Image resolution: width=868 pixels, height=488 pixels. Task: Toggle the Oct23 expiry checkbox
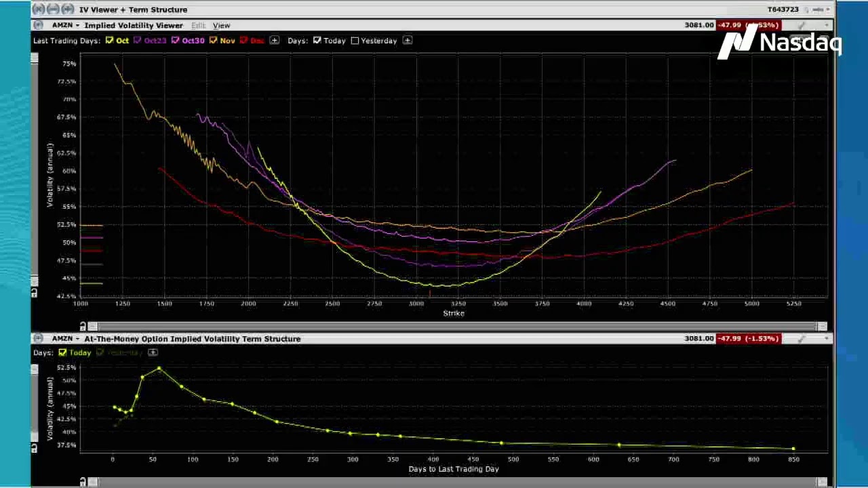pyautogui.click(x=137, y=41)
